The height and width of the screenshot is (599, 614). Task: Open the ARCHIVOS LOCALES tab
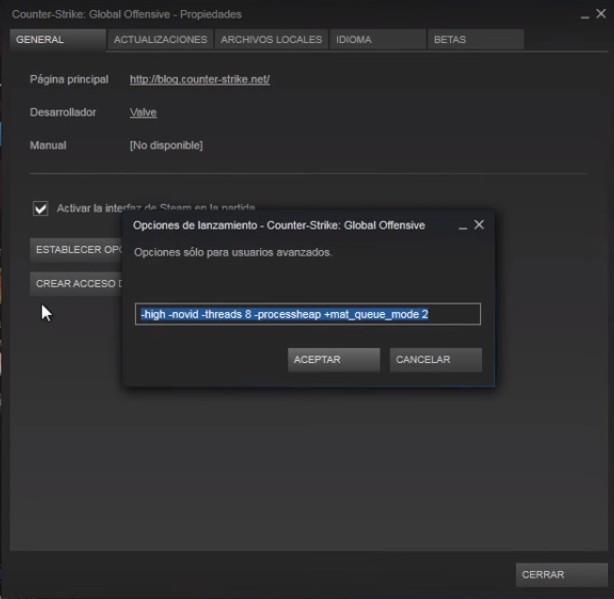click(271, 40)
